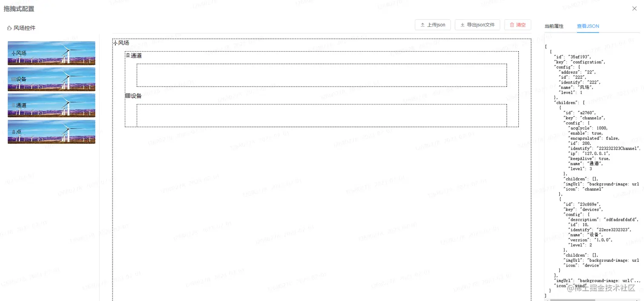
Task: Click the 风场 label in canvas
Action: pyautogui.click(x=124, y=43)
